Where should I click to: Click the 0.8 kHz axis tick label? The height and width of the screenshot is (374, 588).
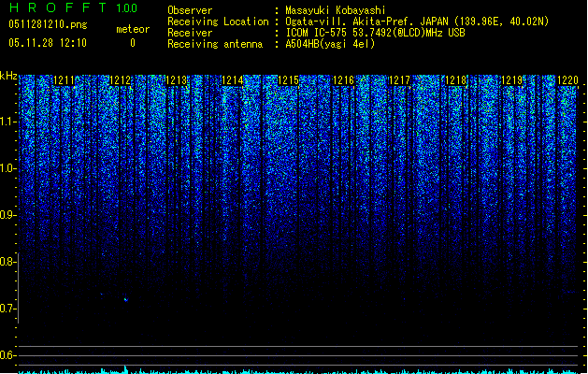tap(8, 262)
